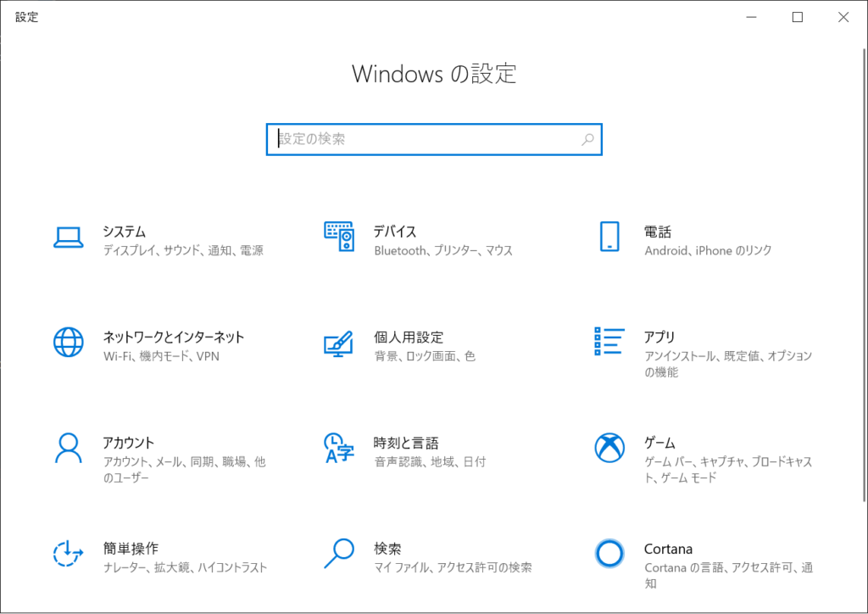The height and width of the screenshot is (614, 868).
Task: Click description Cortana の言語、アクセス許可、通知
Action: click(728, 575)
